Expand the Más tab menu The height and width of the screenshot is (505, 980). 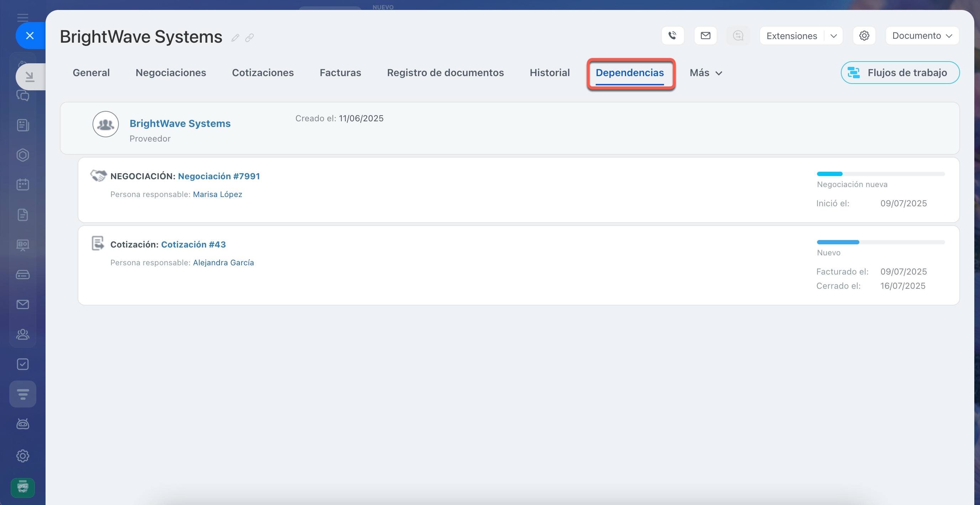tap(706, 73)
